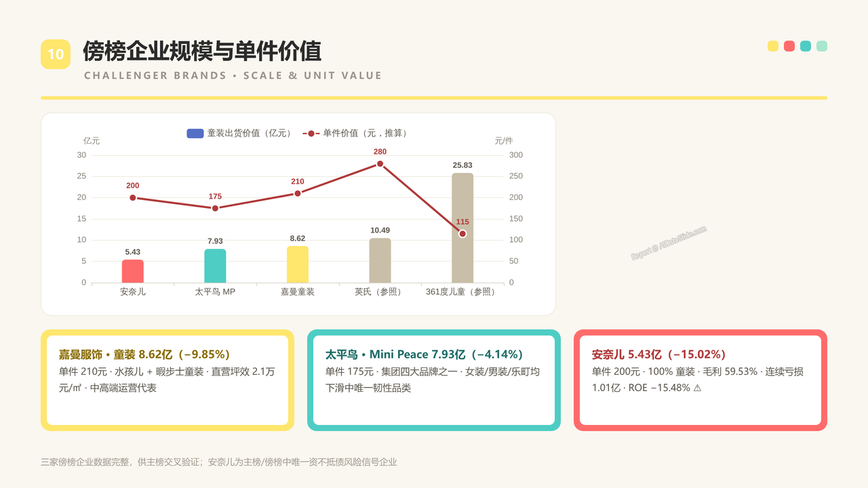The height and width of the screenshot is (488, 868).
Task: Click the subtitle CHALLENGER BRANDS • SCALE & UNIT VALUE
Action: (x=233, y=75)
